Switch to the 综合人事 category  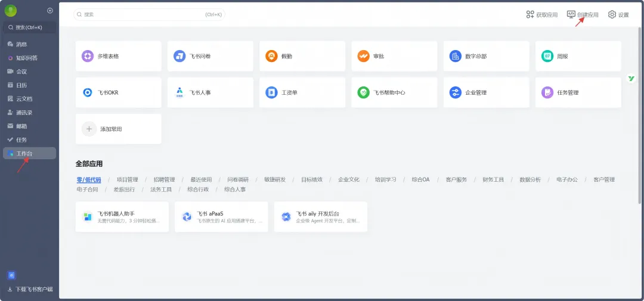click(235, 190)
